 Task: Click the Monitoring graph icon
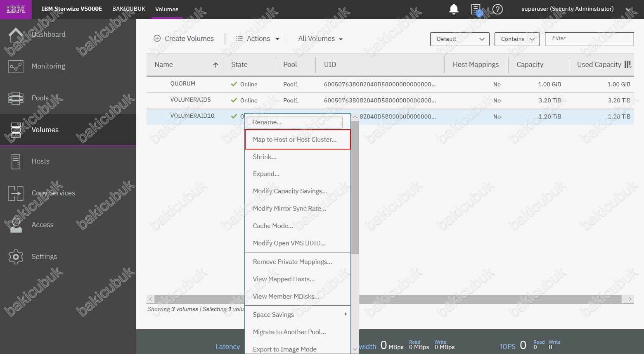click(x=16, y=66)
